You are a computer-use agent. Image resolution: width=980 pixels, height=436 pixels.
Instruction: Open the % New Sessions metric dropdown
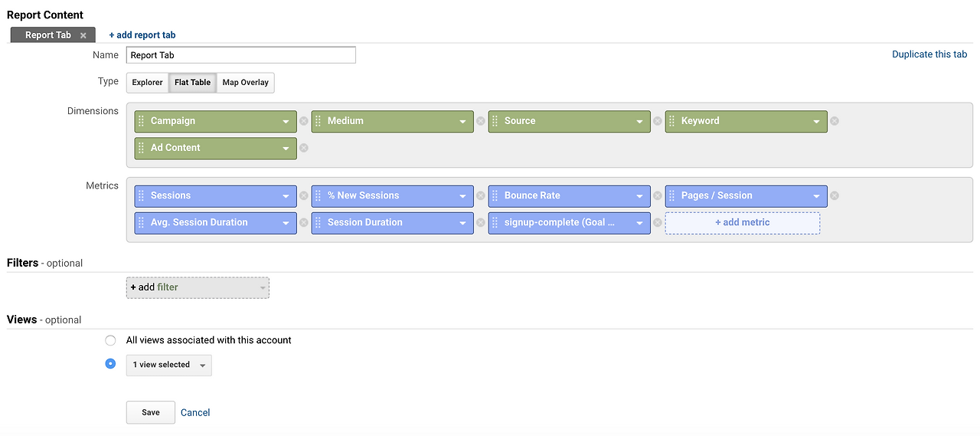point(462,197)
